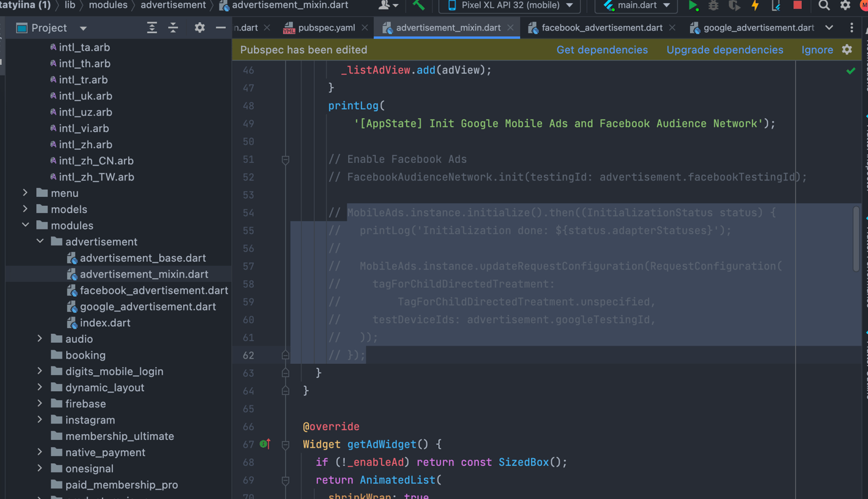The width and height of the screenshot is (868, 499).
Task: Click the editor vertical scrollbar thumb
Action: (856, 239)
